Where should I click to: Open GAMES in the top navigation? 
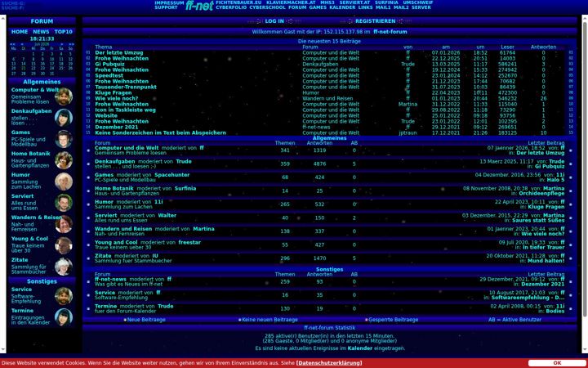pos(318,7)
